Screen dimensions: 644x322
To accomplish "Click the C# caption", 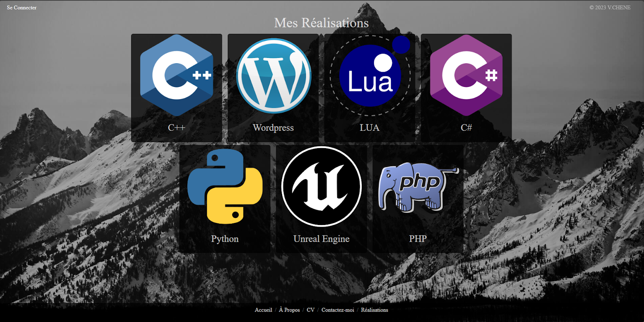I will point(466,128).
